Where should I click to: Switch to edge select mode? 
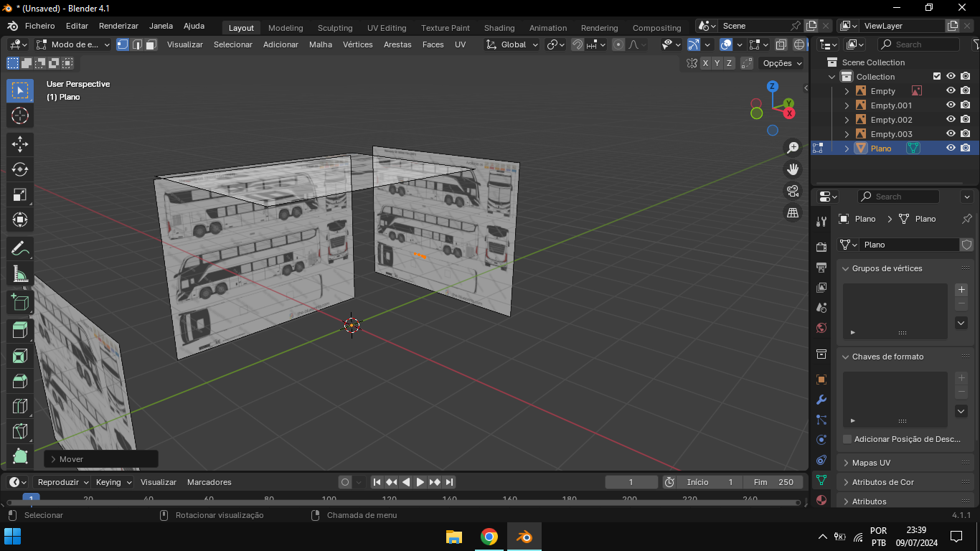(x=137, y=44)
